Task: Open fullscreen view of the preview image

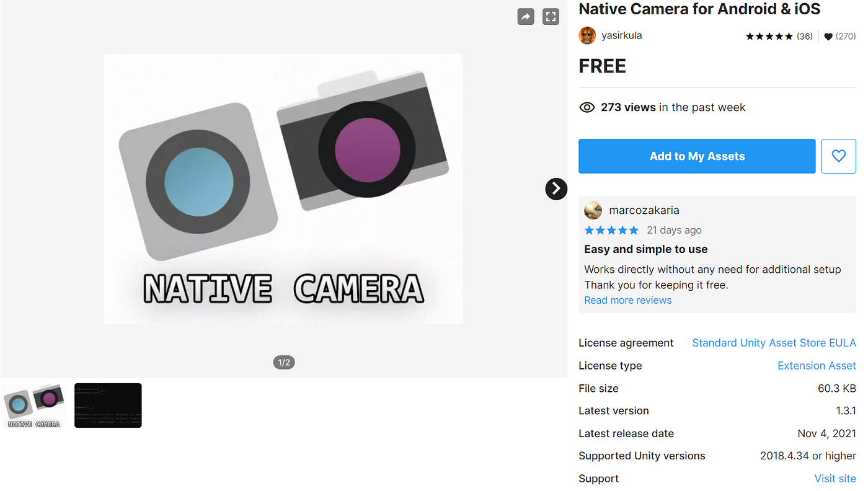Action: (551, 17)
